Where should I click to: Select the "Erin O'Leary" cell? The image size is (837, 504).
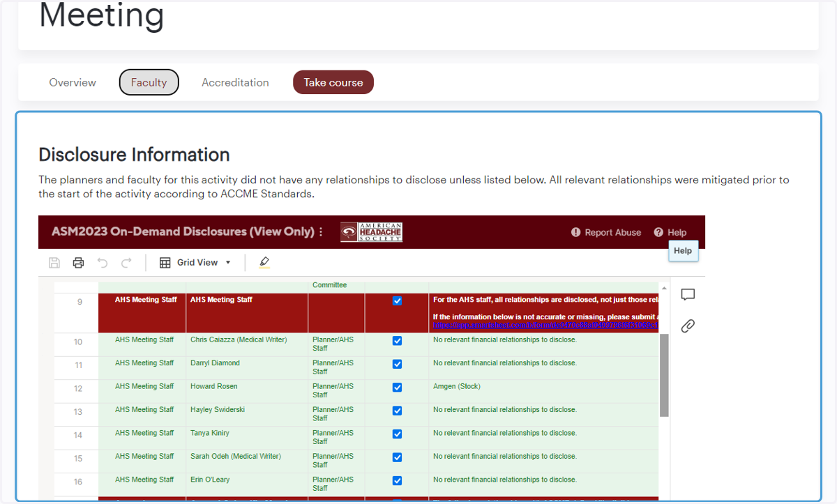pyautogui.click(x=247, y=484)
